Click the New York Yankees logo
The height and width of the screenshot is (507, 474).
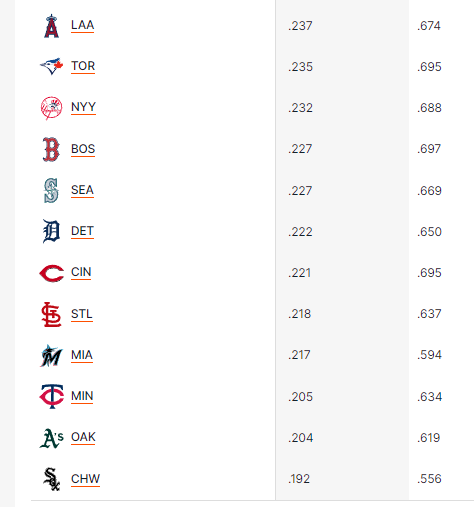(x=51, y=108)
